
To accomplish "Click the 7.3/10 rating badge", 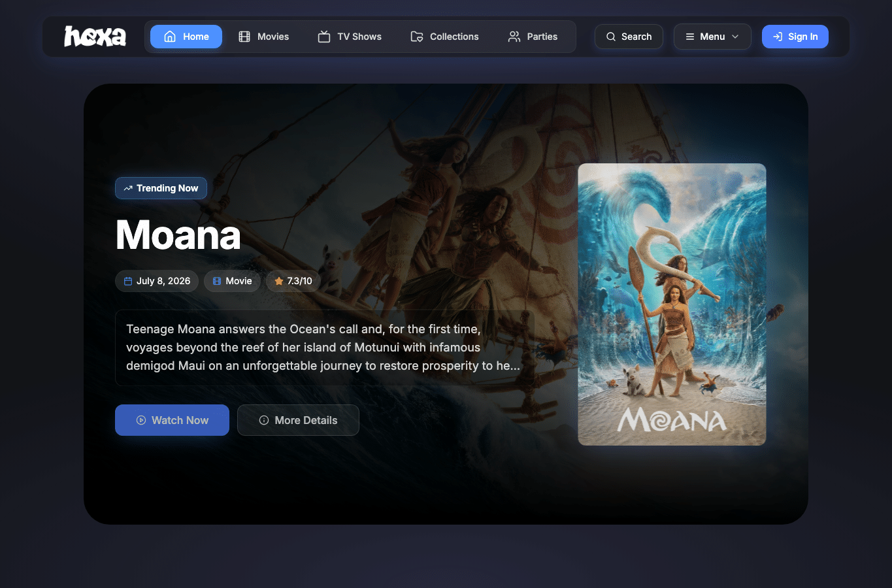I will coord(293,281).
